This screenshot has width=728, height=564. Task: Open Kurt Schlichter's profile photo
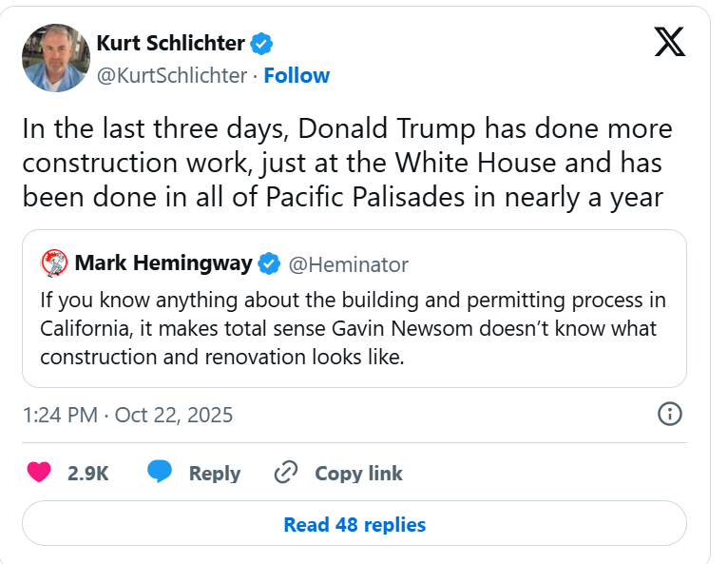coord(56,58)
